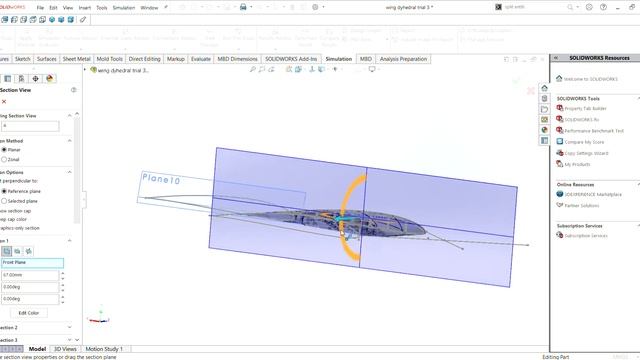This screenshot has height=360, width=640.
Task: Click the section name input field
Action: (30, 126)
